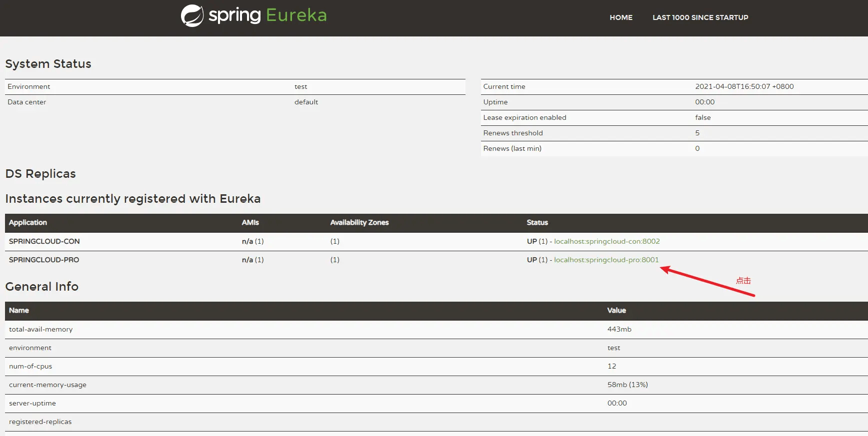Select the Current time value
This screenshot has width=868, height=436.
[x=744, y=86]
